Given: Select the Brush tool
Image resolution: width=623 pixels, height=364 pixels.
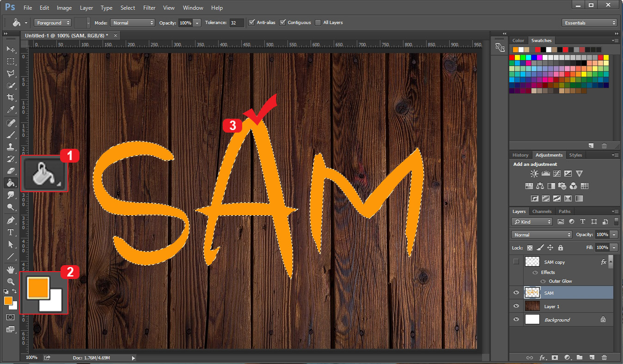Looking at the screenshot, I should coord(11,135).
